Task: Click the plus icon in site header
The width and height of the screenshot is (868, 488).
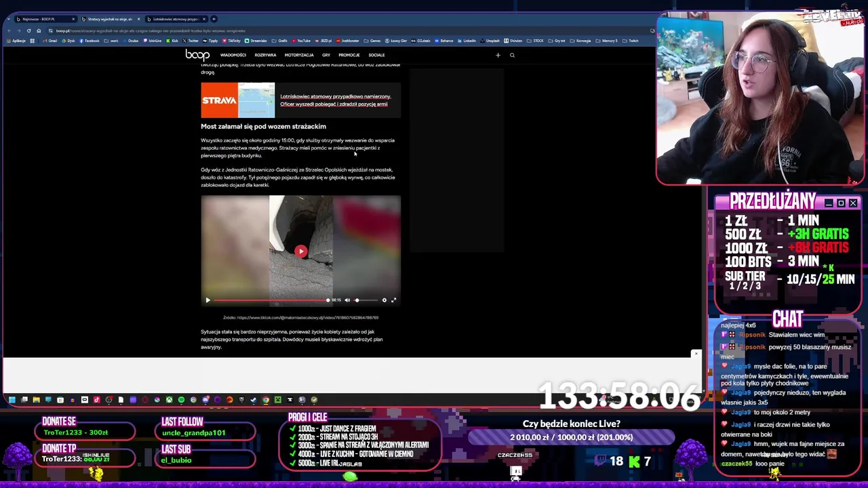Action: coord(498,55)
